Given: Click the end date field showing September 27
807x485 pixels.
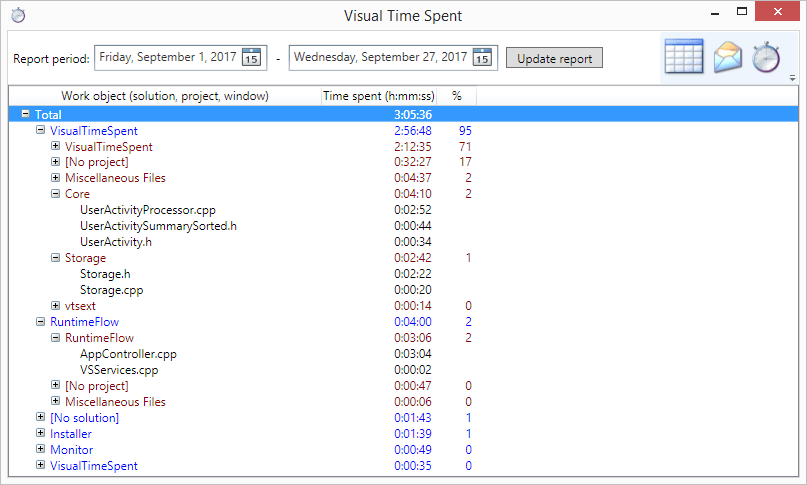Looking at the screenshot, I should pyautogui.click(x=380, y=58).
